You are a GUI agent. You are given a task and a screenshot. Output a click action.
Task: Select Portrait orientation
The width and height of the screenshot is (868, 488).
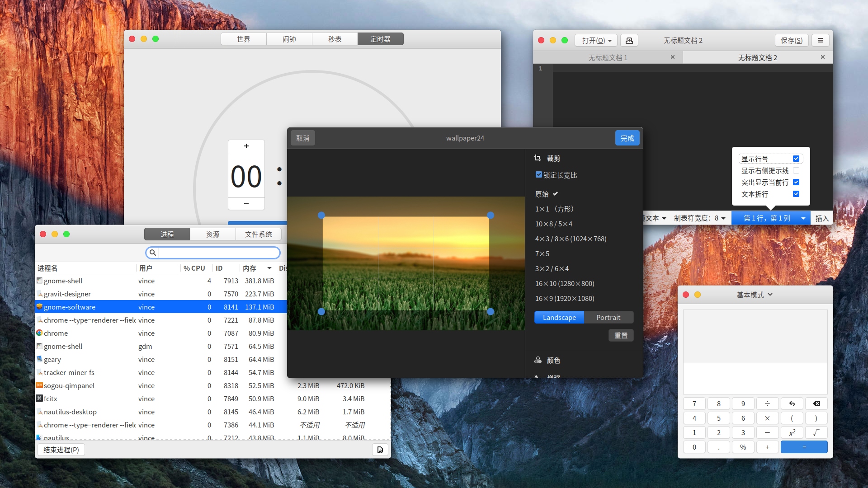tap(609, 317)
